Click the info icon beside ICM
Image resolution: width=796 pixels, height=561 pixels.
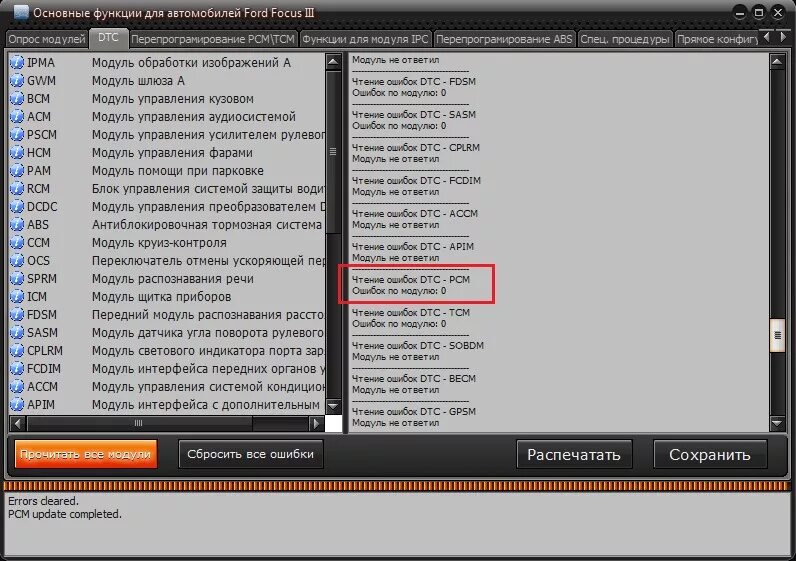[17, 296]
